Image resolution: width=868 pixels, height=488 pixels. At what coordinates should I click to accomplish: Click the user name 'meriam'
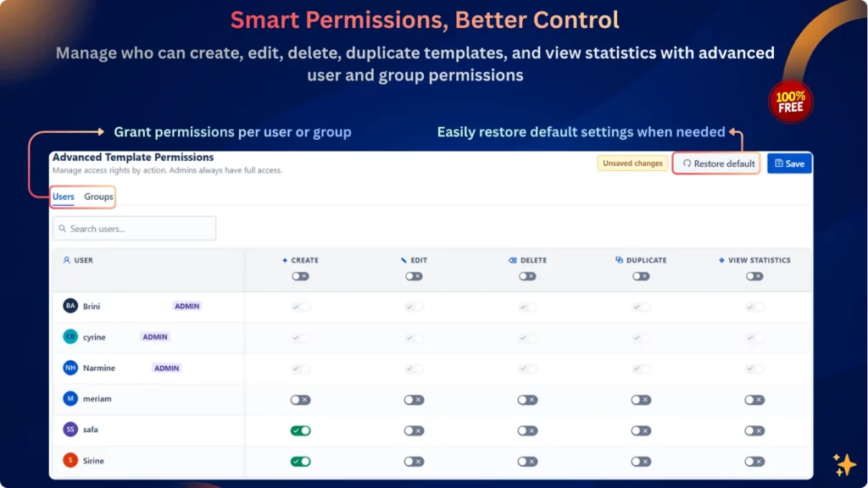[x=97, y=398]
